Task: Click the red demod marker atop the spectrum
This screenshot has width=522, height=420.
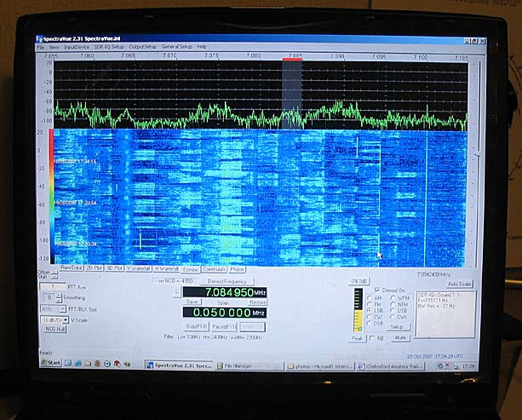Action: (x=292, y=60)
